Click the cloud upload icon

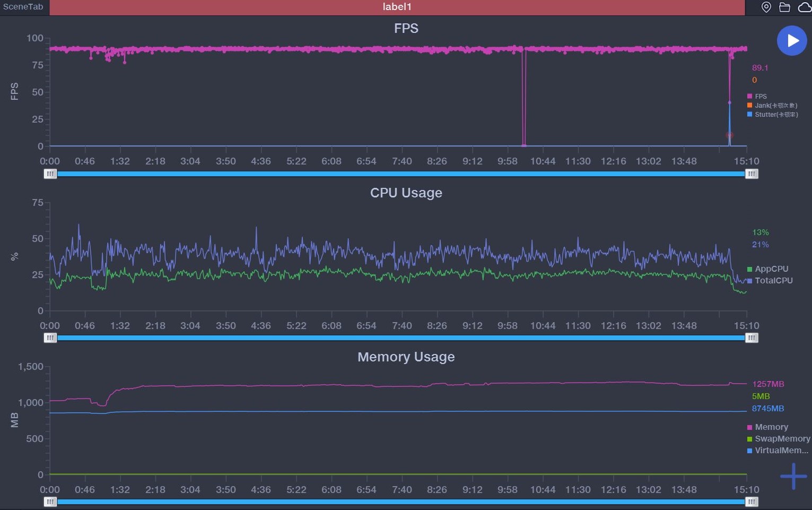click(804, 7)
